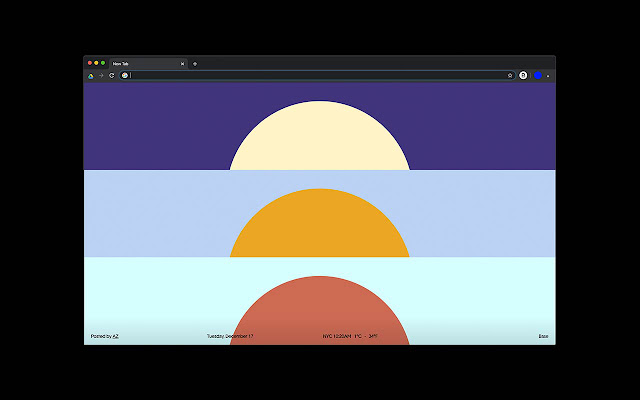Go forward with the arrow button
The width and height of the screenshot is (640, 400).
101,76
